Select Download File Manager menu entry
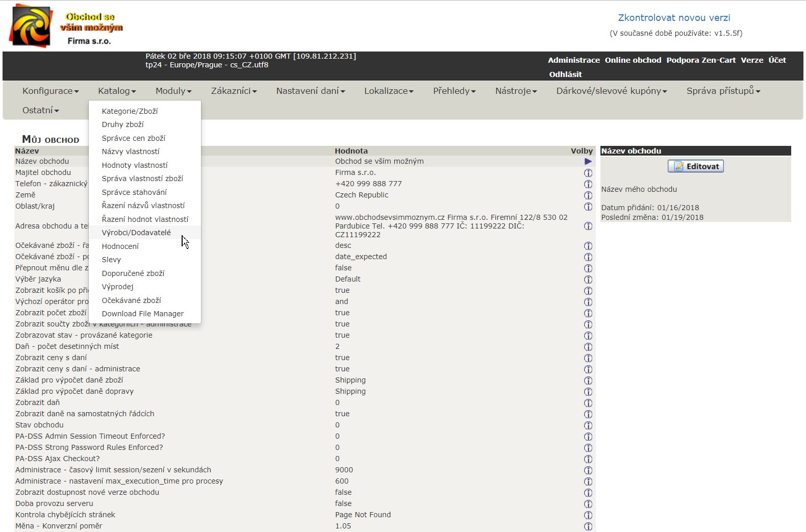This screenshot has height=532, width=806. pyautogui.click(x=142, y=314)
